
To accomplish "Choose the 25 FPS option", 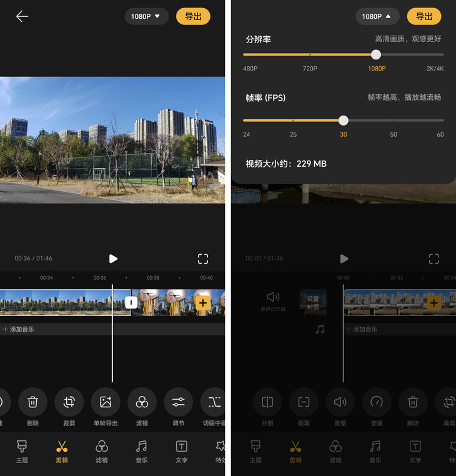I will pos(293,134).
